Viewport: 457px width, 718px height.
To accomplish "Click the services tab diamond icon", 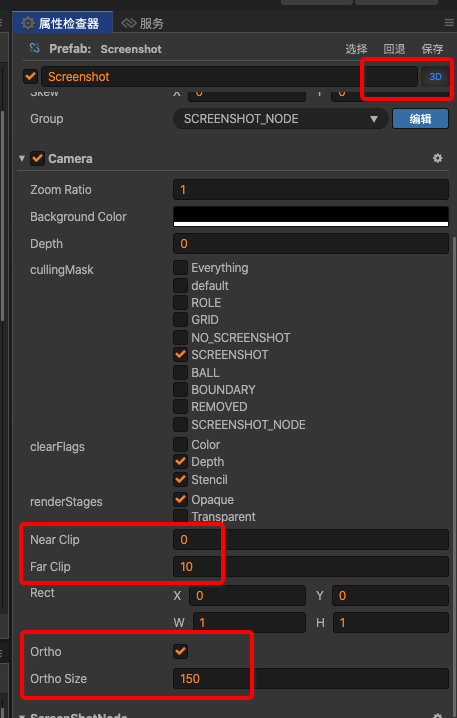I will click(x=129, y=23).
